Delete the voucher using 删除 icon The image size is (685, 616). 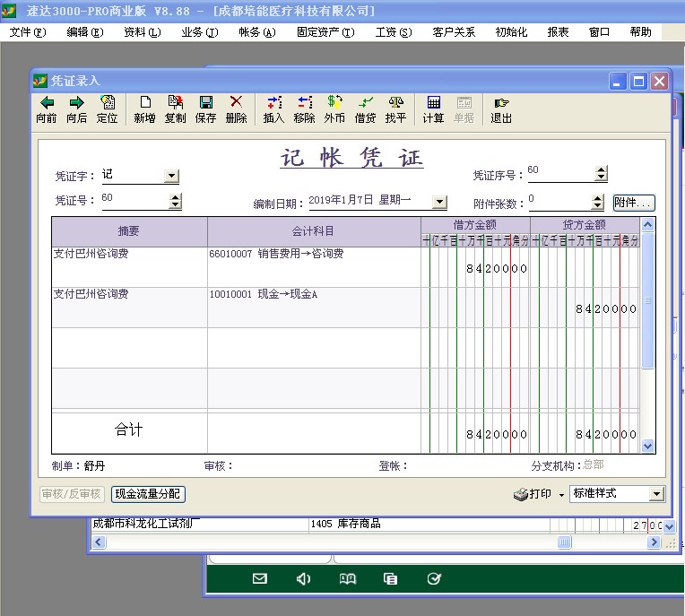(236, 103)
